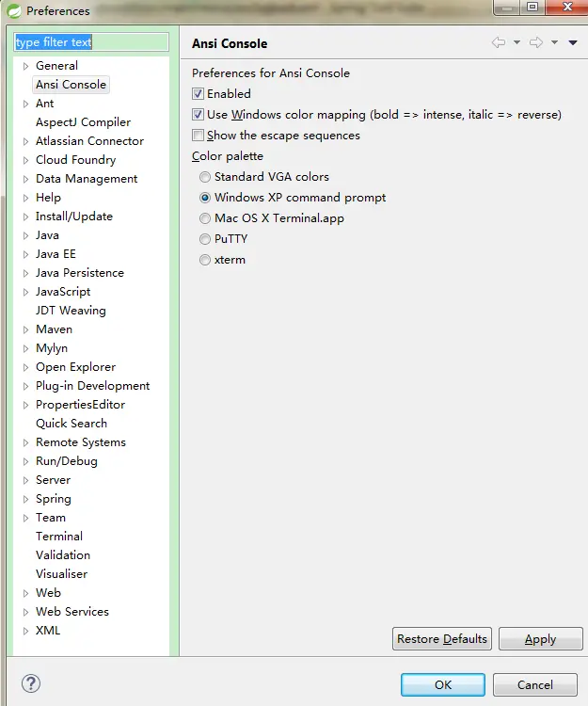
Task: Select Ansi Console in the tree
Action: pyautogui.click(x=72, y=85)
